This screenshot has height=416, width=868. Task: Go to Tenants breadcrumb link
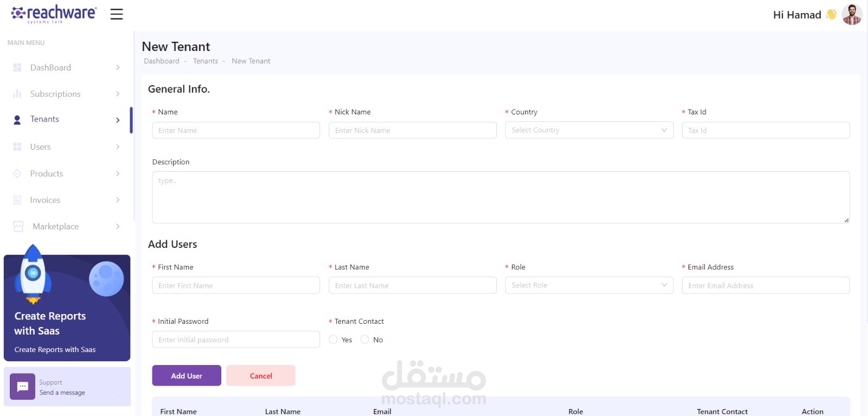click(206, 61)
